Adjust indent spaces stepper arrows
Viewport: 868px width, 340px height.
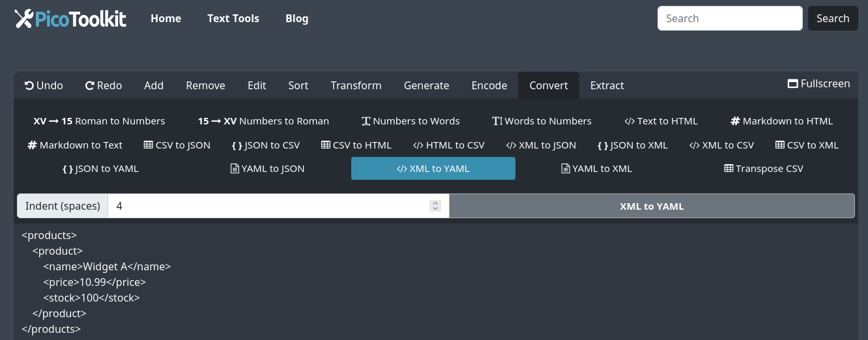point(435,206)
